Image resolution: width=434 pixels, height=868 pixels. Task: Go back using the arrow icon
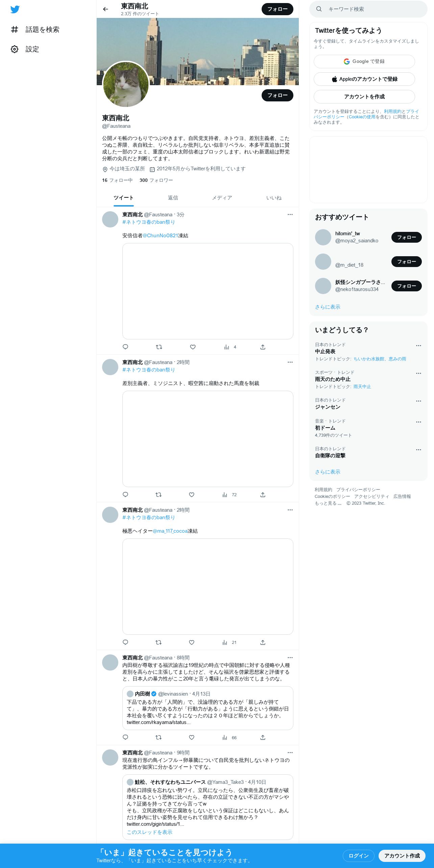(105, 9)
